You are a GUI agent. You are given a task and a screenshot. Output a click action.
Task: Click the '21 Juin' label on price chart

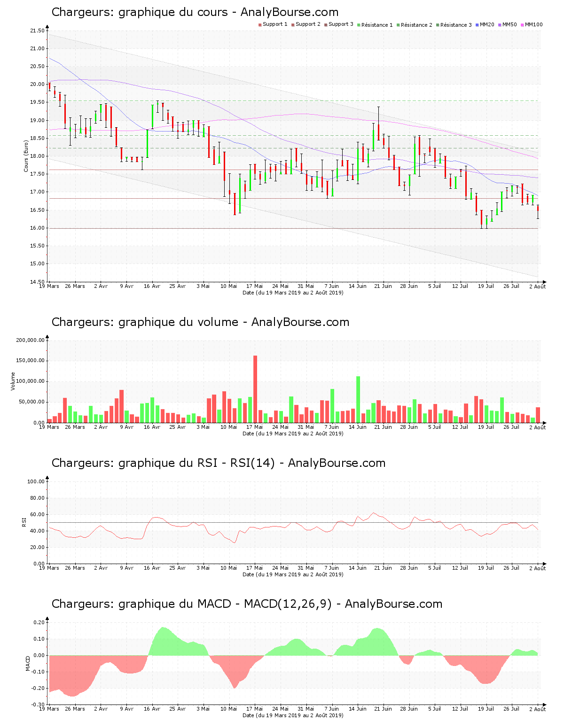tap(383, 286)
